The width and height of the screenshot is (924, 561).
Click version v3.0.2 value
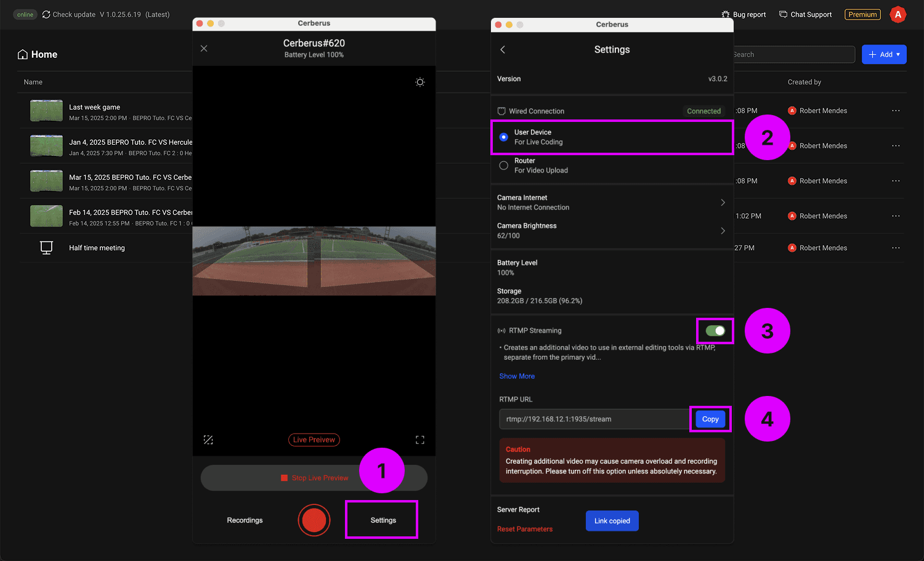coord(718,79)
